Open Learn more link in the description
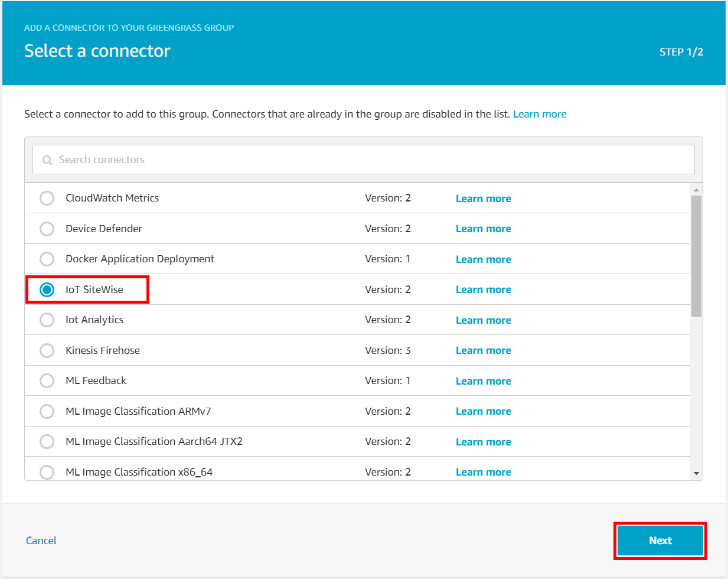 540,114
